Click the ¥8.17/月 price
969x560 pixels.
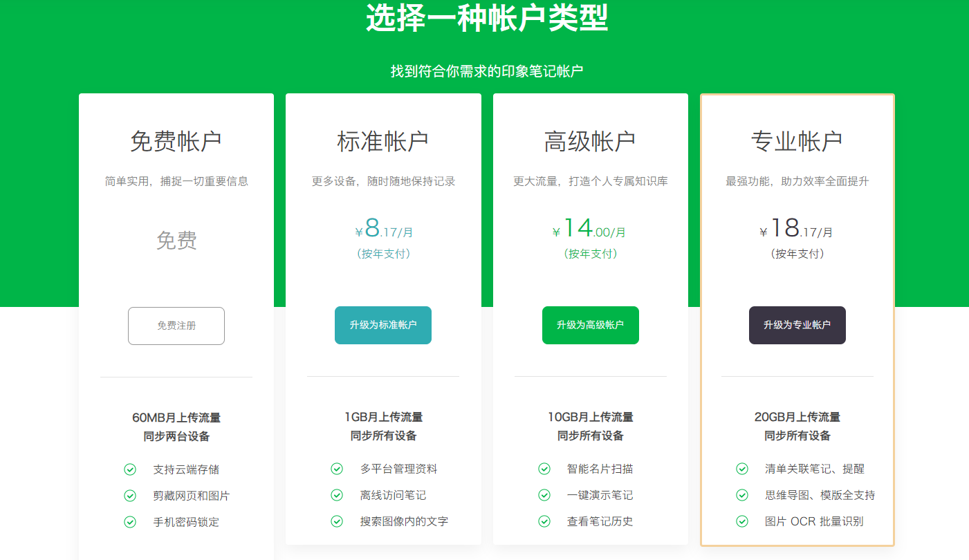point(384,229)
